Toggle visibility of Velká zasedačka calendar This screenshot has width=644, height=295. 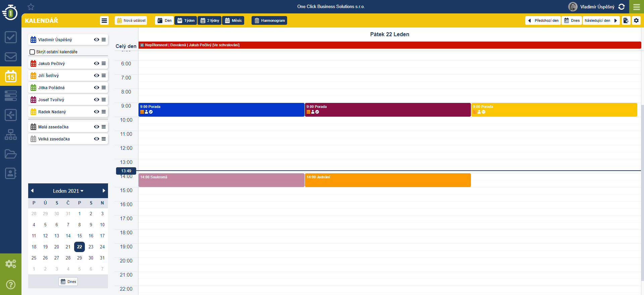coord(97,139)
